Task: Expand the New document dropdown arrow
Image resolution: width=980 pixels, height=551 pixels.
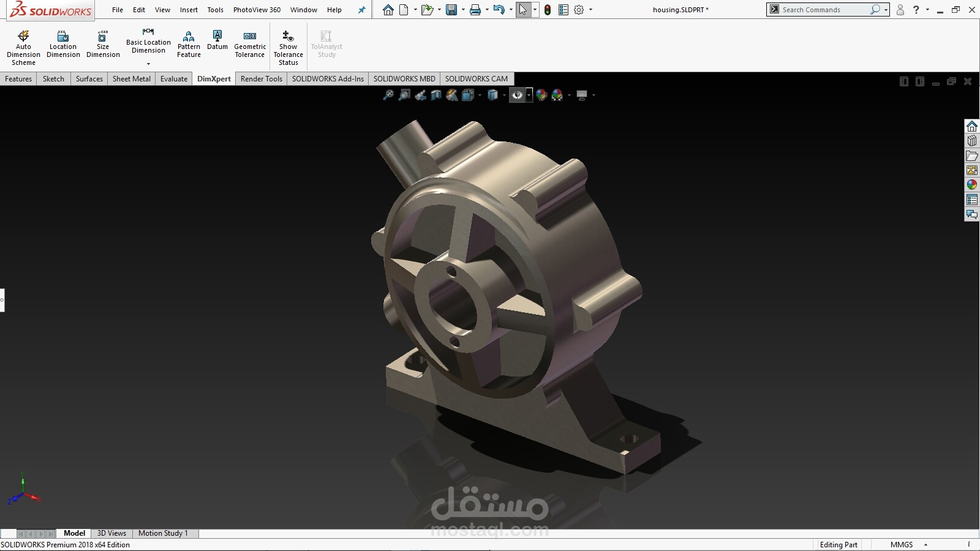Action: click(415, 10)
